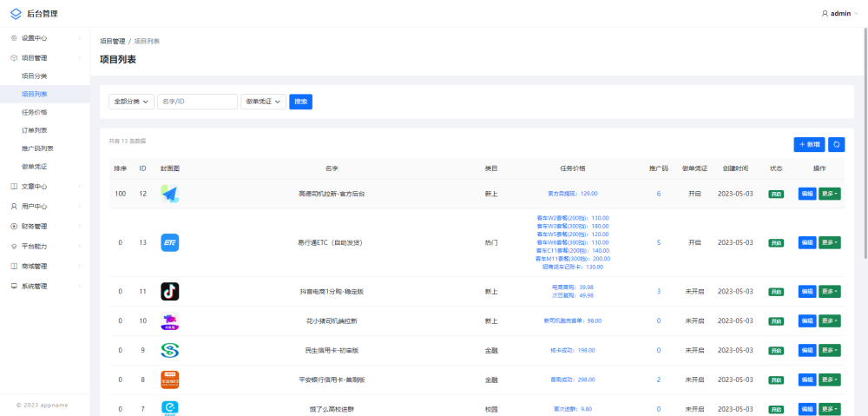Viewport: 868px width, 416px height.
Task: Select 任务价格 from the sidebar menu
Action: 35,112
